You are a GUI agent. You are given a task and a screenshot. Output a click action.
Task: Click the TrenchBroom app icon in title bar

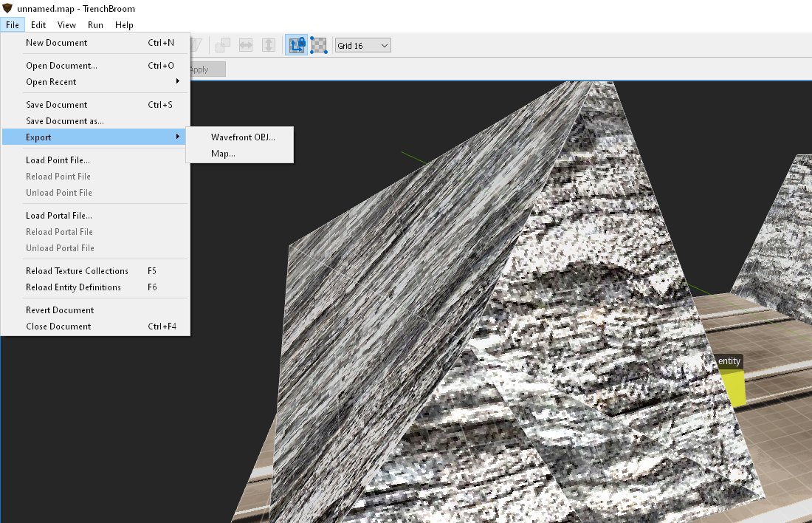click(x=8, y=8)
